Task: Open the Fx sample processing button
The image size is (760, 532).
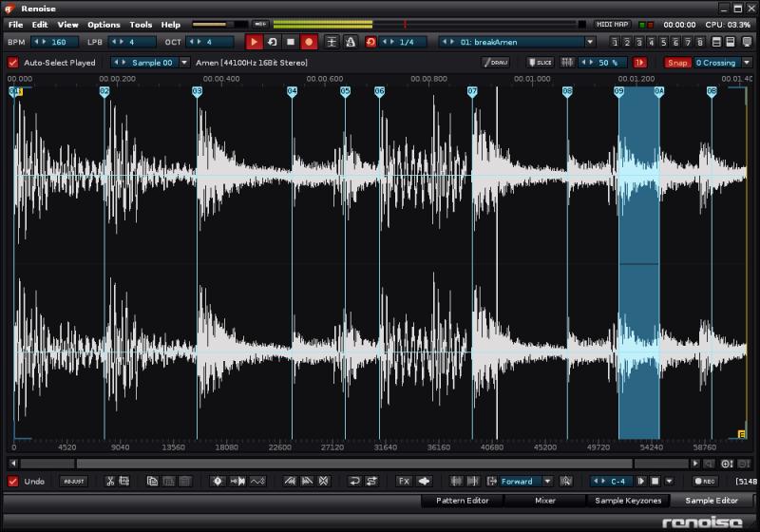Action: click(x=403, y=481)
